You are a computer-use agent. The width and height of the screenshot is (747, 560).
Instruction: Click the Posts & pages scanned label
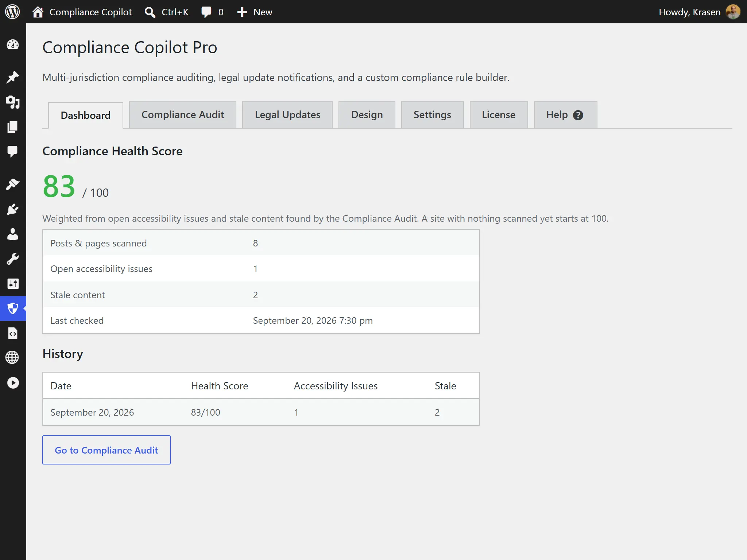tap(98, 243)
